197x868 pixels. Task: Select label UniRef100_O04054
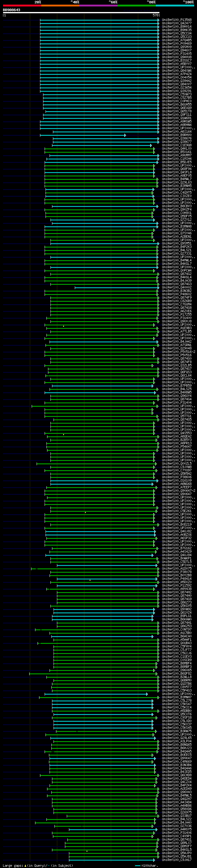pos(177,78)
